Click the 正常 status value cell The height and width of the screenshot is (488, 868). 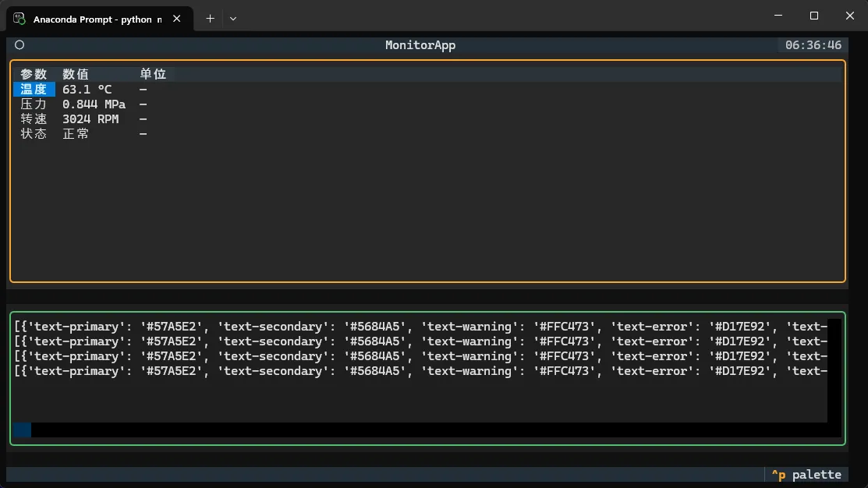tap(76, 134)
